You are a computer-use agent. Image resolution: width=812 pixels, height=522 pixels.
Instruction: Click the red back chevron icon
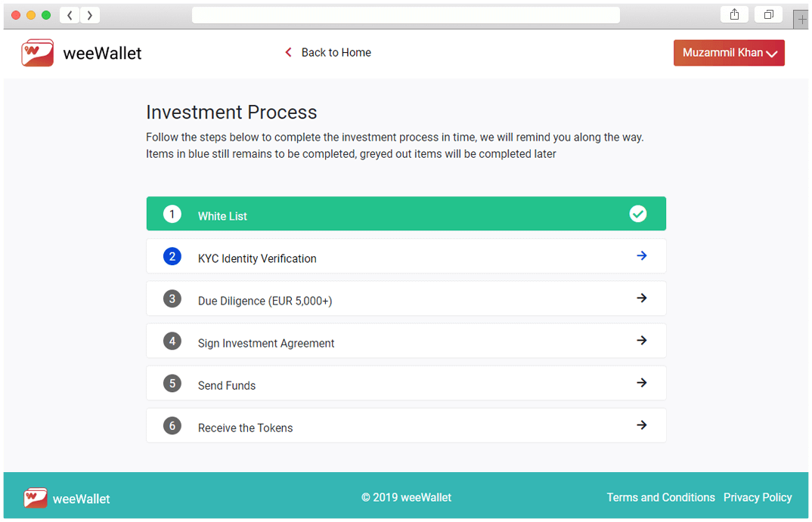click(x=288, y=53)
